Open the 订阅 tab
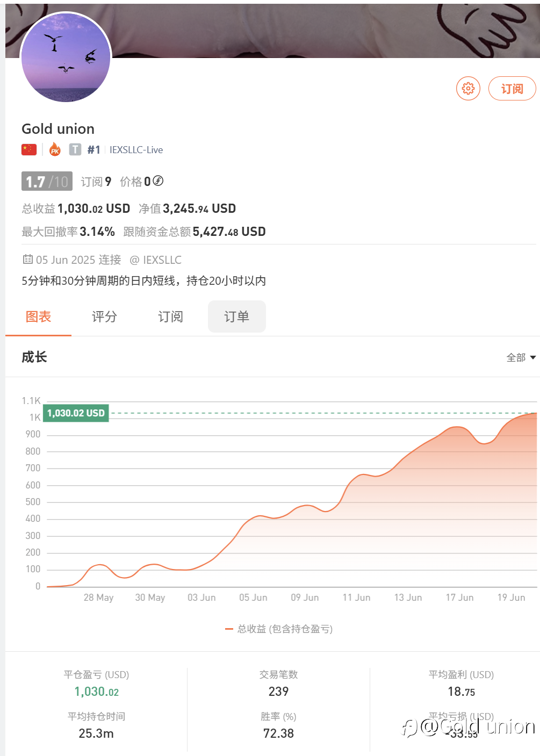 [x=170, y=316]
